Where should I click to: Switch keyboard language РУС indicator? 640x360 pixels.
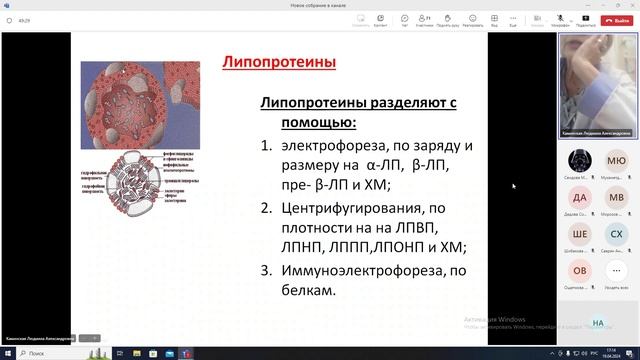(x=594, y=353)
